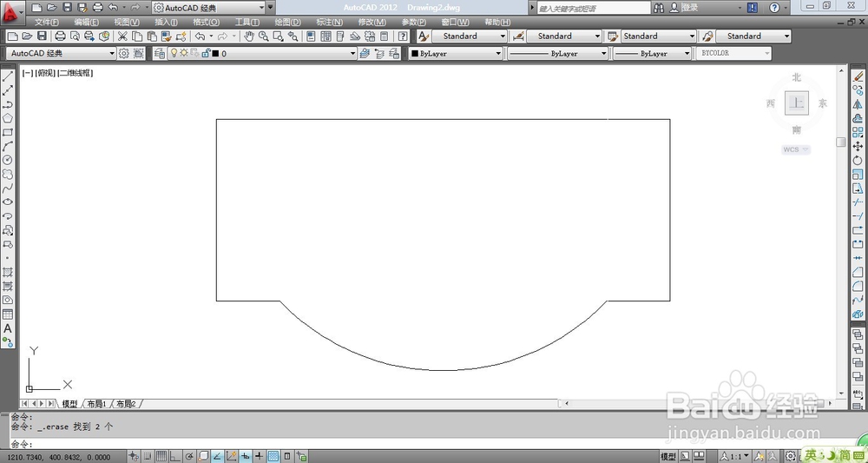Viewport: 868px width, 463px height.
Task: Activate the Pan hand tool
Action: point(249,36)
